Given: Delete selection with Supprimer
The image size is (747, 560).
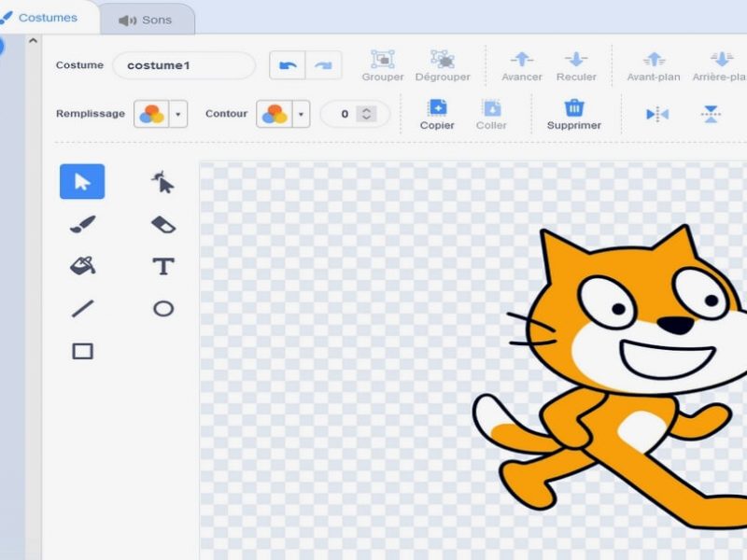Looking at the screenshot, I should pos(574,115).
